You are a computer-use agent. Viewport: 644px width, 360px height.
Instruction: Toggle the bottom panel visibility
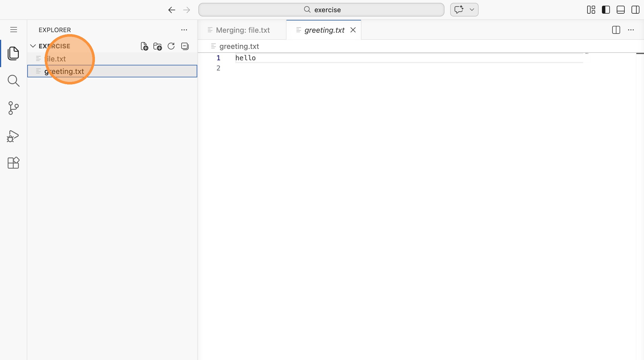[620, 10]
